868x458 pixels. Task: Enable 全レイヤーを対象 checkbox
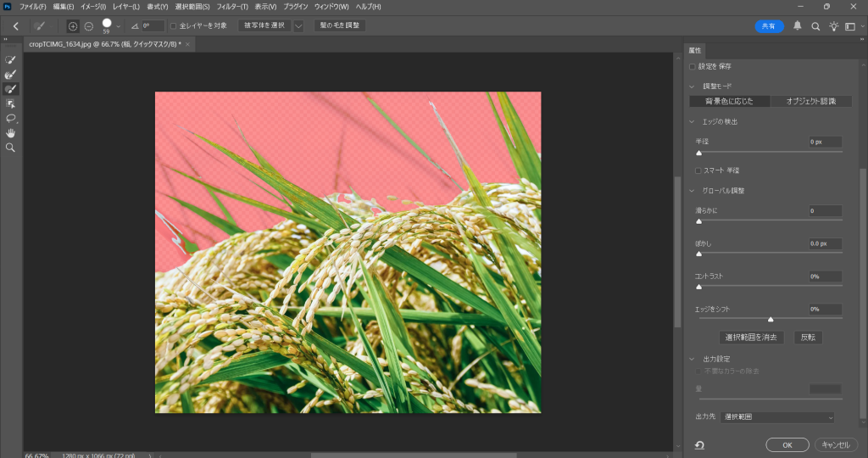tap(174, 26)
